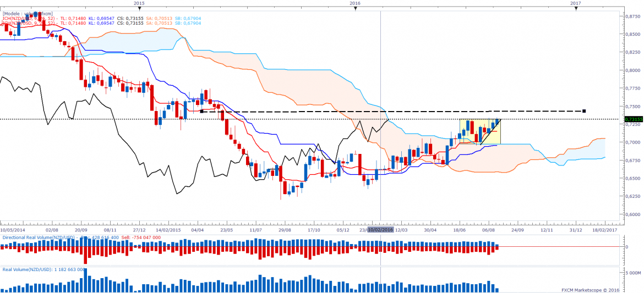Click the 0,8250 price axis label

pos(633,53)
